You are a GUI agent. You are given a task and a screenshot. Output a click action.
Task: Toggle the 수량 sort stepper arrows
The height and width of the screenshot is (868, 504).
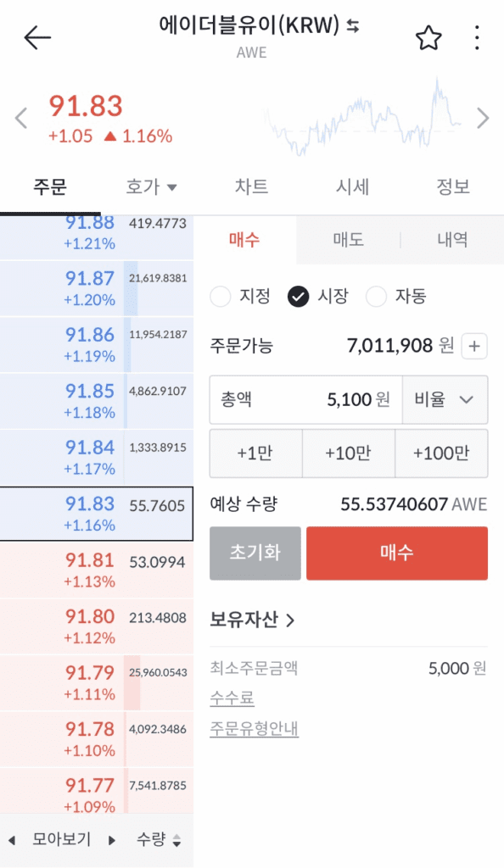(x=176, y=840)
